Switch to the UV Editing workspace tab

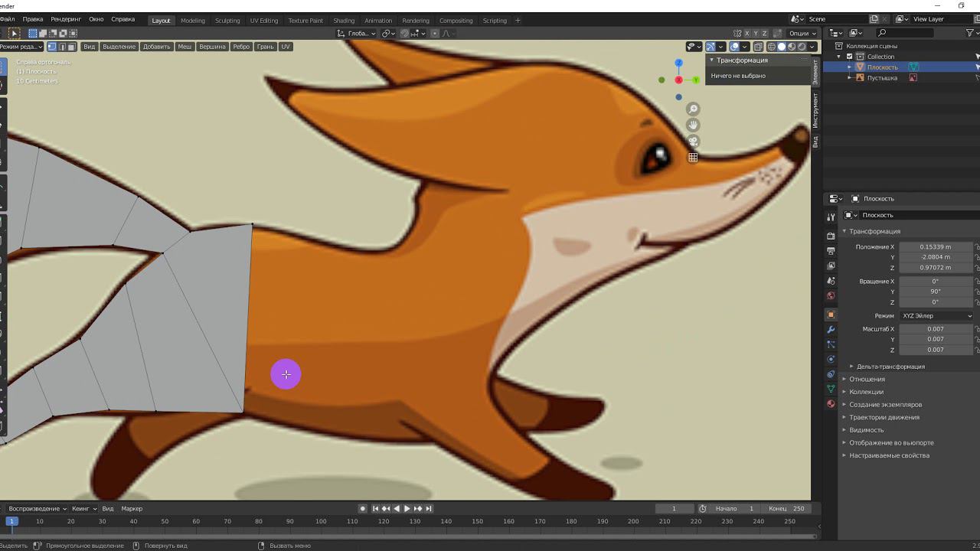pyautogui.click(x=263, y=21)
